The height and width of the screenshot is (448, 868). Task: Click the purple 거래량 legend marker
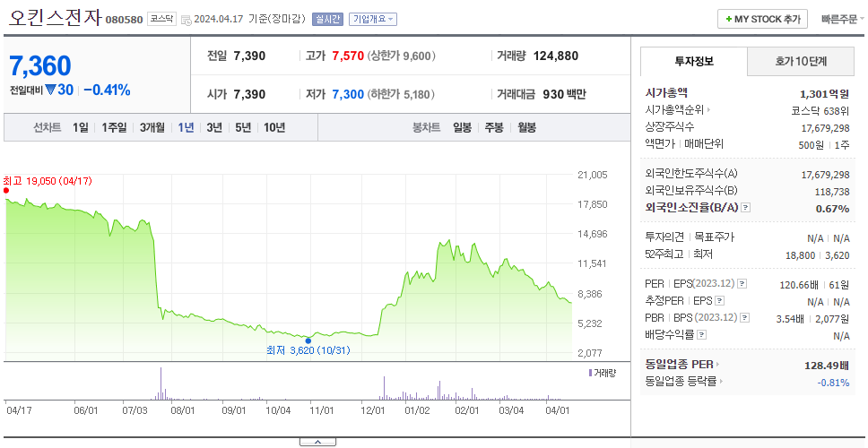tap(590, 373)
